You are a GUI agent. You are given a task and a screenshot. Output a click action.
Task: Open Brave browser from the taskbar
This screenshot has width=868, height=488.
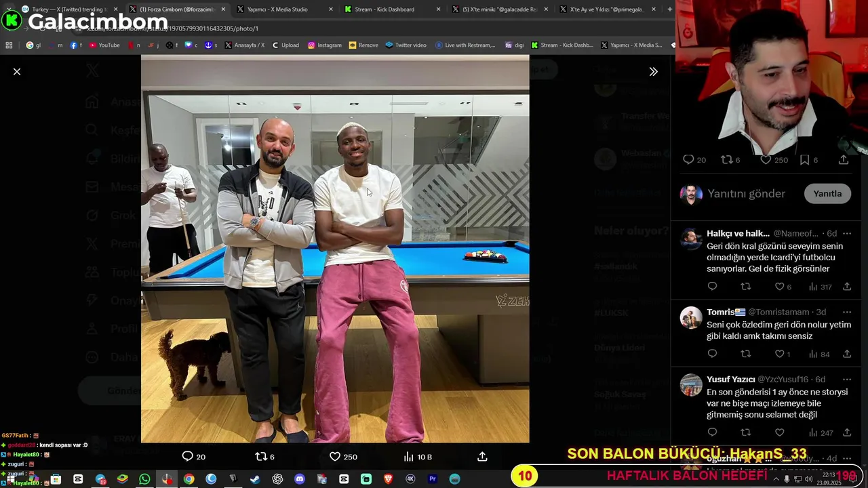point(388,479)
